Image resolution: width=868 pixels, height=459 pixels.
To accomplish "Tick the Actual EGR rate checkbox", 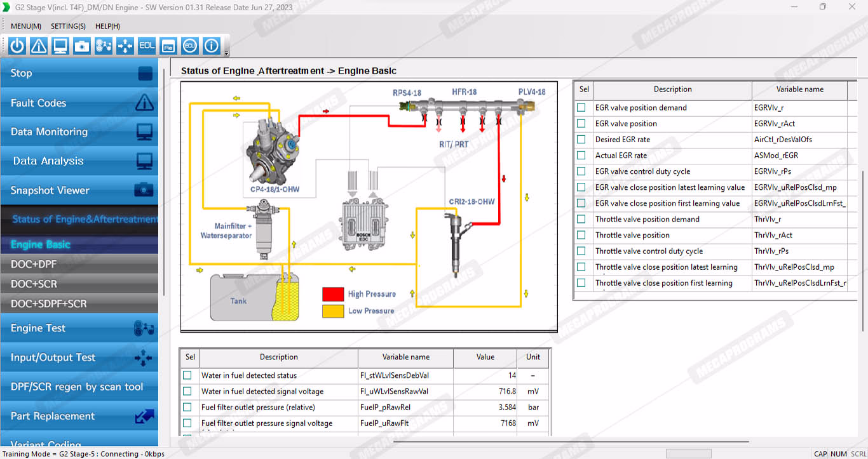I will [x=581, y=156].
